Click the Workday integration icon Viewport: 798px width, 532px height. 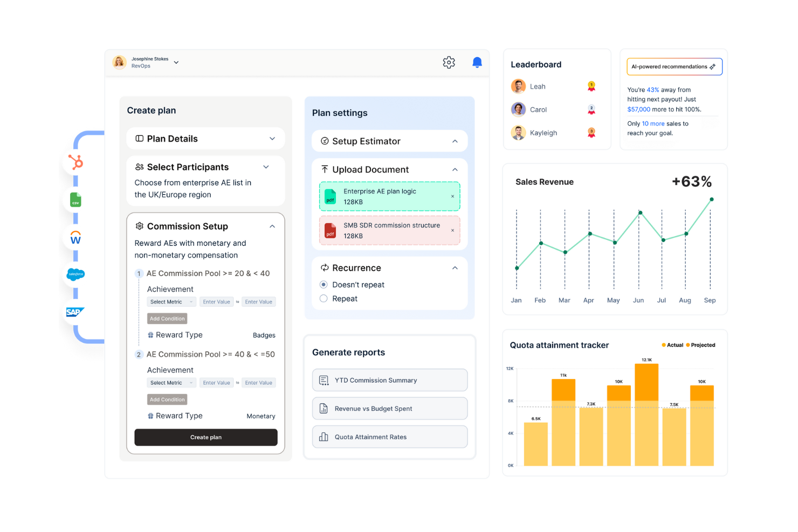click(75, 237)
